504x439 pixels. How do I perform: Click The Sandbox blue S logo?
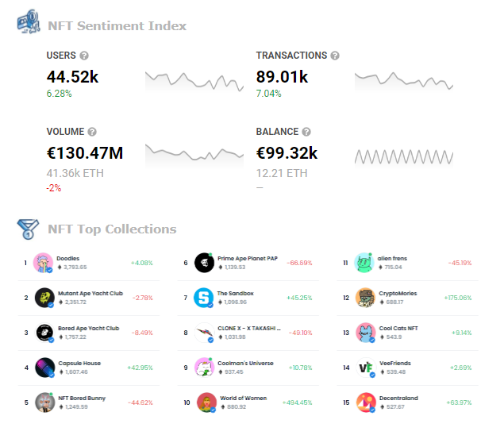tap(203, 298)
